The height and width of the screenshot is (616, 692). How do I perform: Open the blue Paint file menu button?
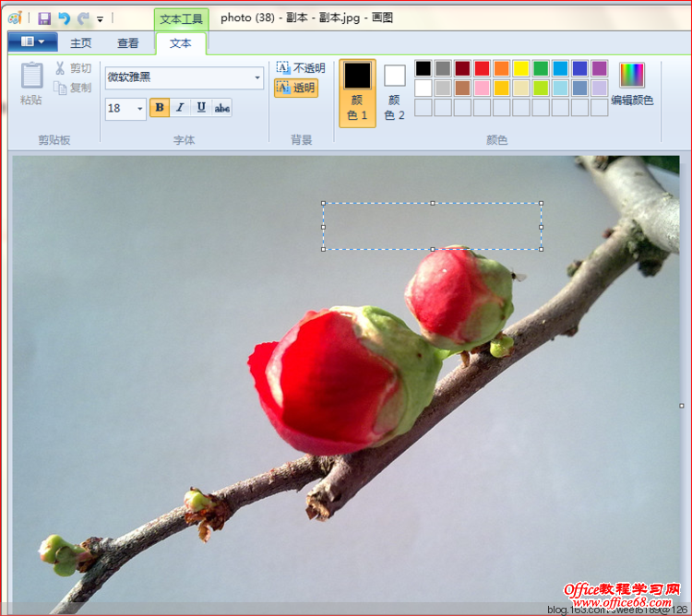pyautogui.click(x=32, y=42)
